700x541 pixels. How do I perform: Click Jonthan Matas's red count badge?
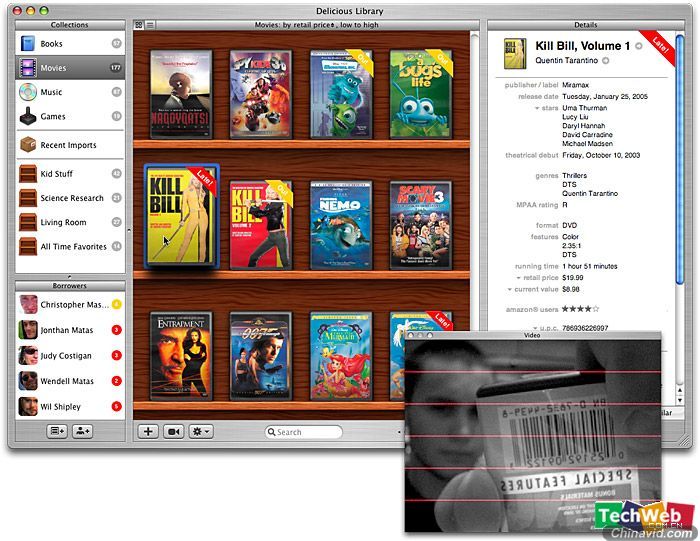click(x=116, y=330)
